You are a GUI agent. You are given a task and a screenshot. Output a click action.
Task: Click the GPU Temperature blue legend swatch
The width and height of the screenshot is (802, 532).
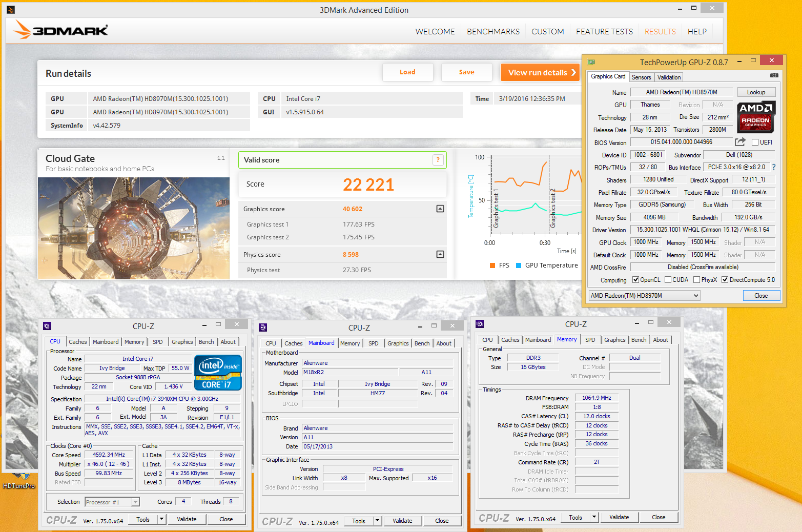519,265
